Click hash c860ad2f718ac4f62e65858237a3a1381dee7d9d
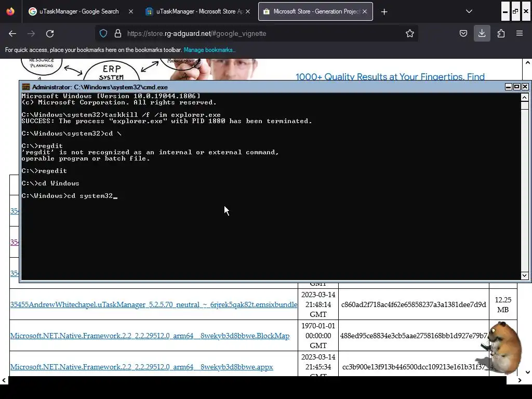 414,304
